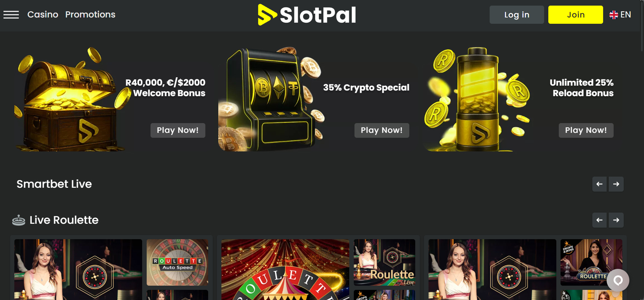Play Now on 35% Crypto Special
Viewport: 644px width, 300px height.
[x=382, y=130]
